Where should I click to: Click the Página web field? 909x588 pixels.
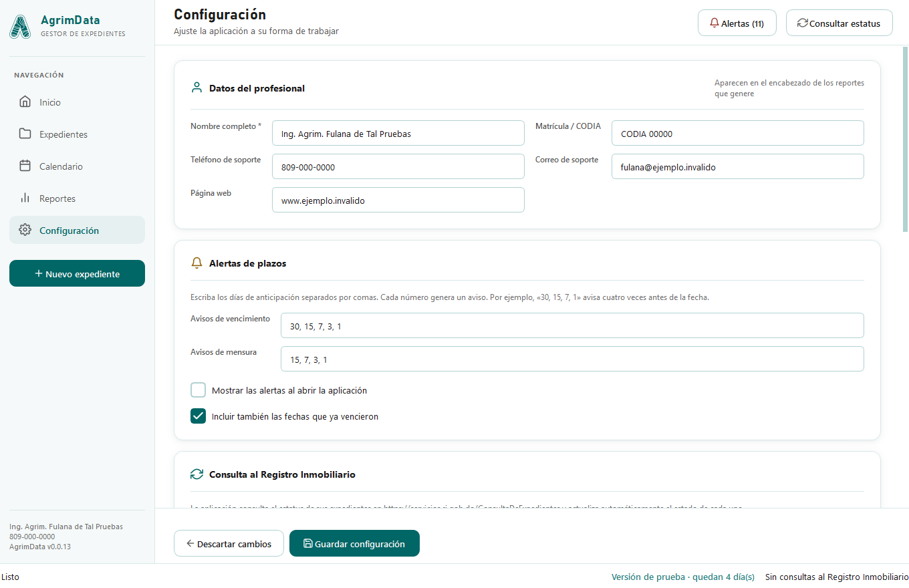(398, 200)
